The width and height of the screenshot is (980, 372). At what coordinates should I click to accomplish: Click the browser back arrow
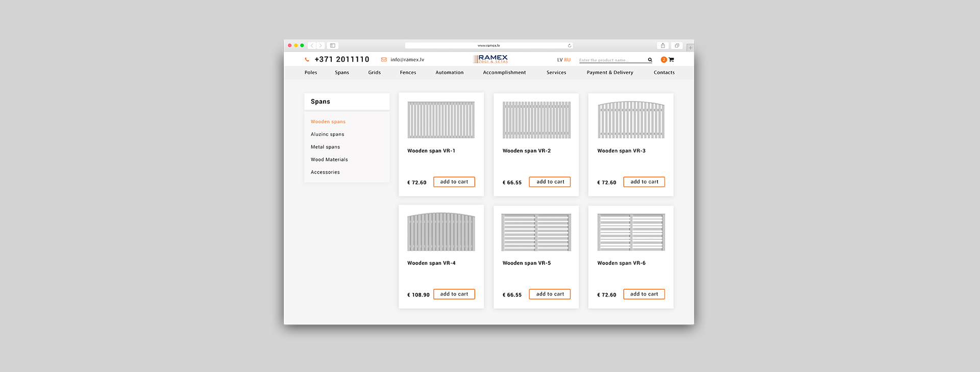tap(312, 45)
